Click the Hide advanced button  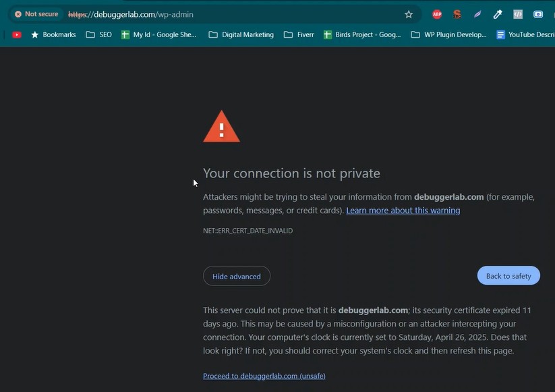[x=237, y=276]
